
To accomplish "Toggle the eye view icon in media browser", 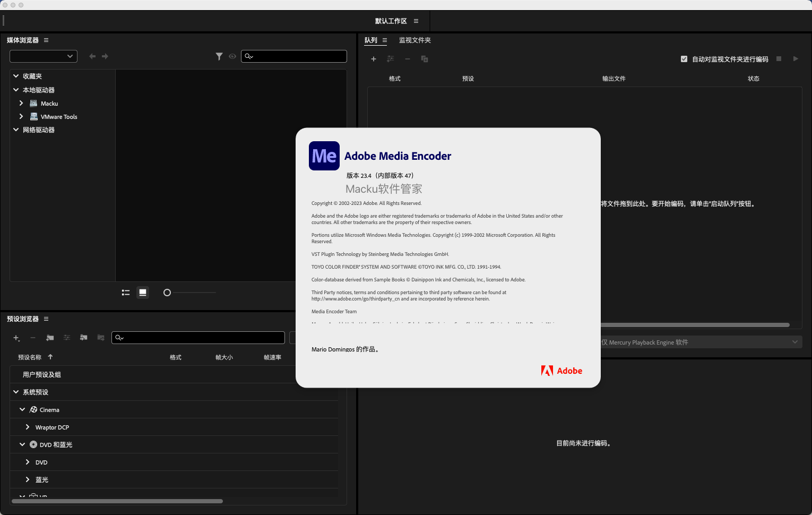I will 232,56.
